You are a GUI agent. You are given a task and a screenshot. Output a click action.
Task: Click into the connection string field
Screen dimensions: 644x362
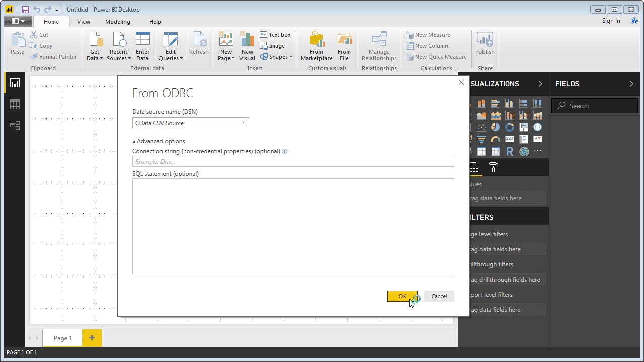293,161
